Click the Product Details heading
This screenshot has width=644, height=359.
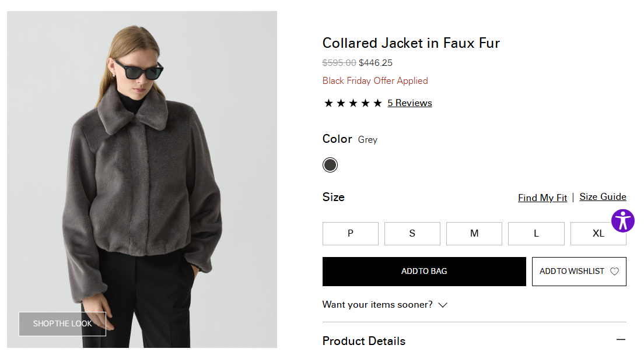click(x=363, y=341)
